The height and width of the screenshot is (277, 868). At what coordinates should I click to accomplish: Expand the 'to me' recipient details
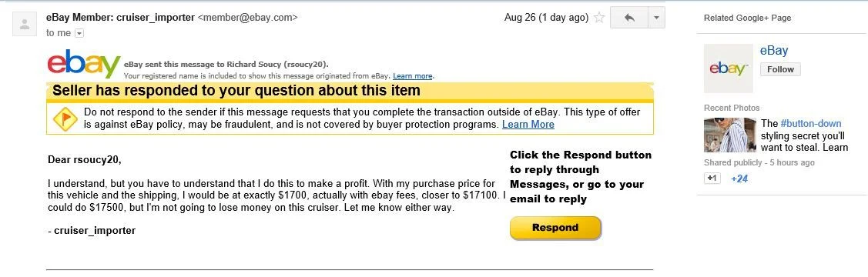coord(79,34)
